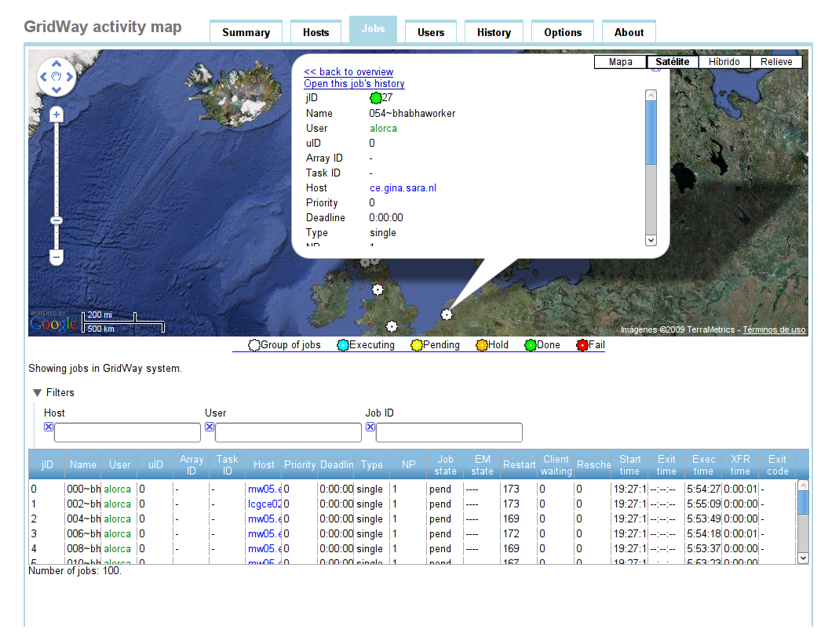The image size is (828, 644).
Task: Open host link ce.gina.sara.nl
Action: tap(403, 188)
